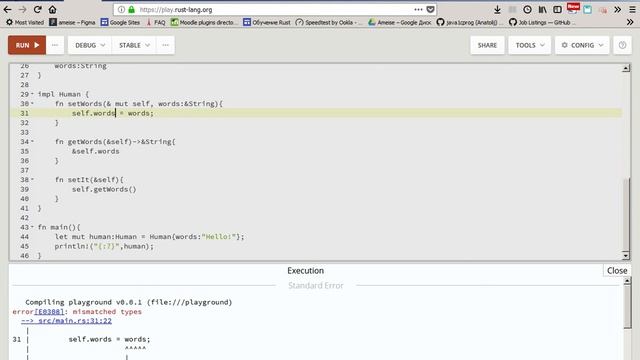Open the STABLE channel dropdown
This screenshot has height=360, width=640.
tap(134, 45)
